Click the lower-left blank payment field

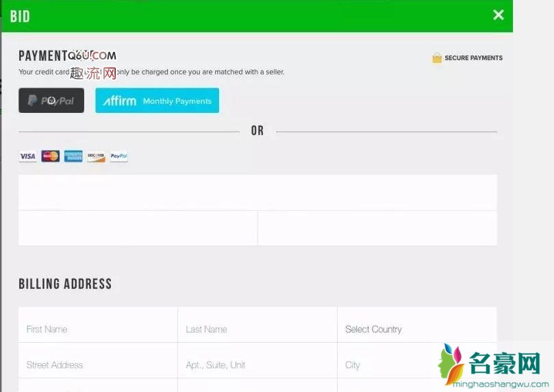138,228
